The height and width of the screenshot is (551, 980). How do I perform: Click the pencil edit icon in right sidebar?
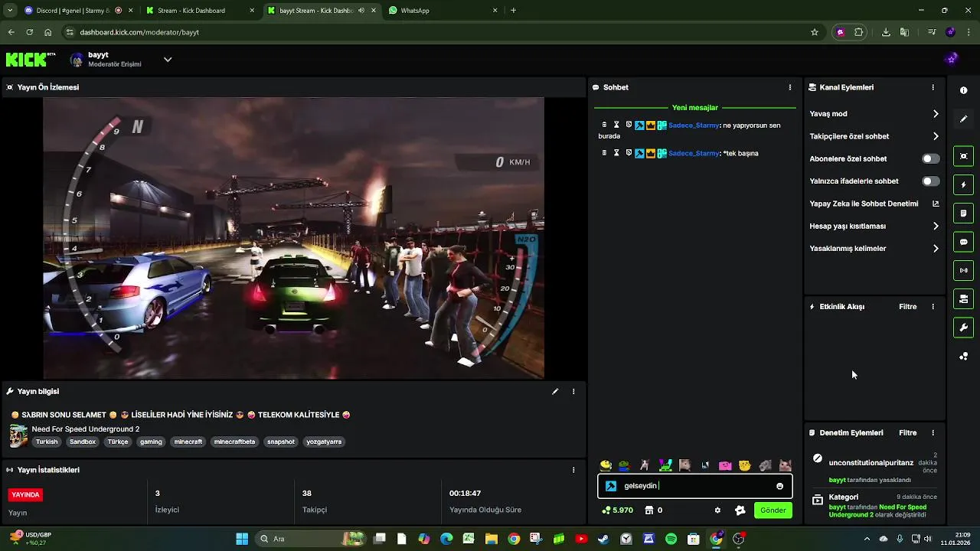pyautogui.click(x=963, y=119)
